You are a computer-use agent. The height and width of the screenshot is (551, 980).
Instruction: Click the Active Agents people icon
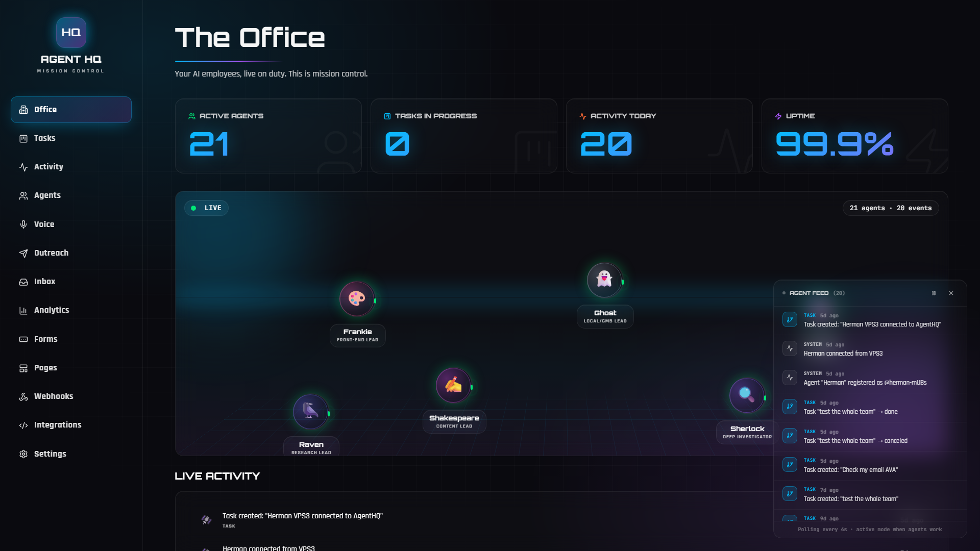point(192,116)
